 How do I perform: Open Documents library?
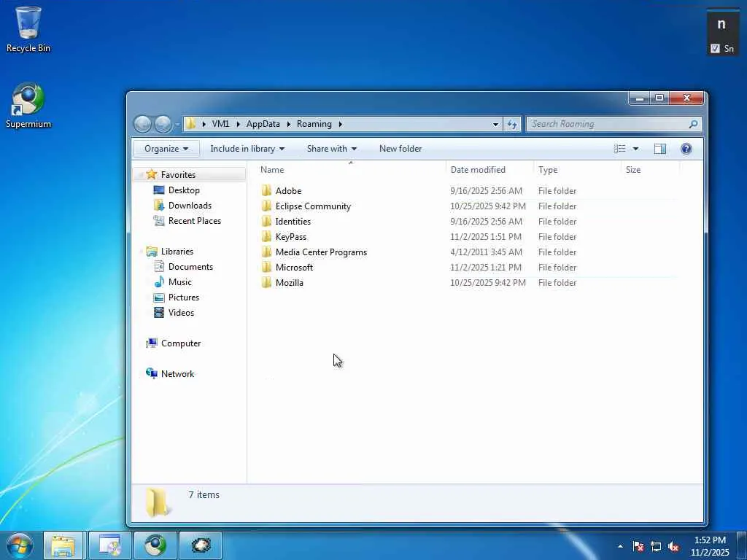[x=190, y=267]
